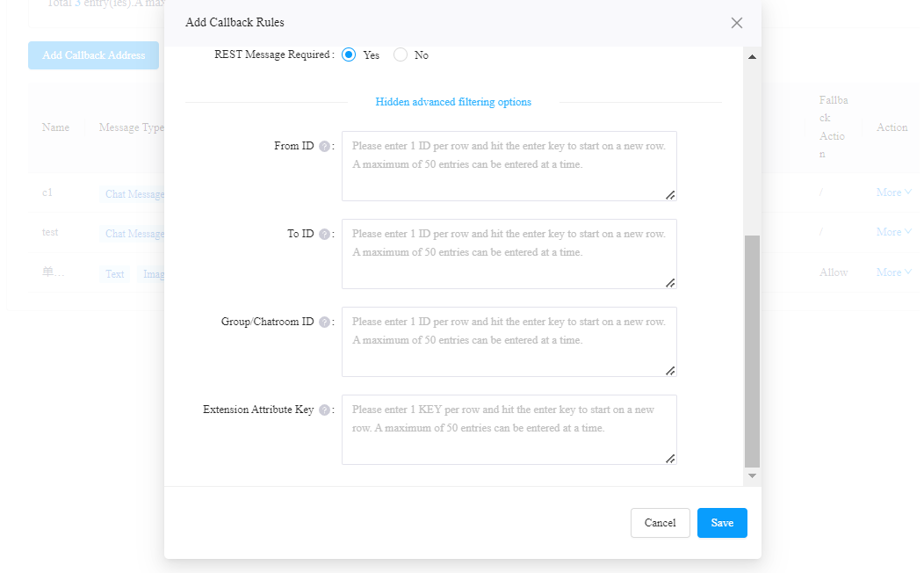This screenshot has height=573, width=924.
Task: Select No for REST Message Required
Action: [x=401, y=54]
